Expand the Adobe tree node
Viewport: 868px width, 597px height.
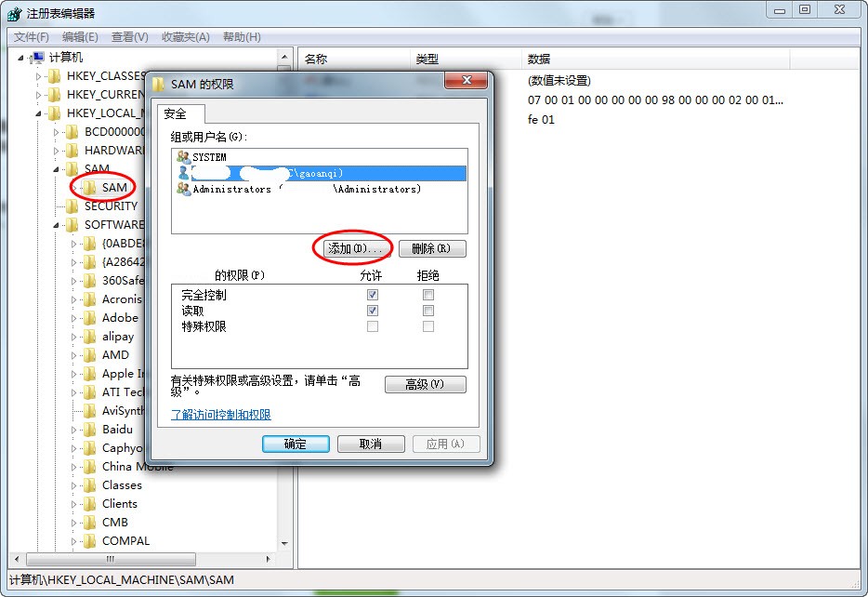pyautogui.click(x=73, y=318)
